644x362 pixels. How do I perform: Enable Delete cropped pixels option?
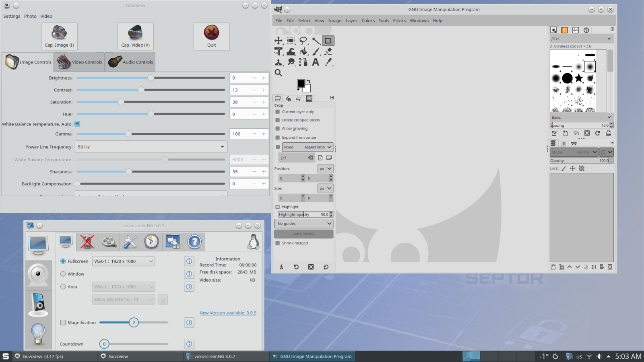[x=278, y=120]
